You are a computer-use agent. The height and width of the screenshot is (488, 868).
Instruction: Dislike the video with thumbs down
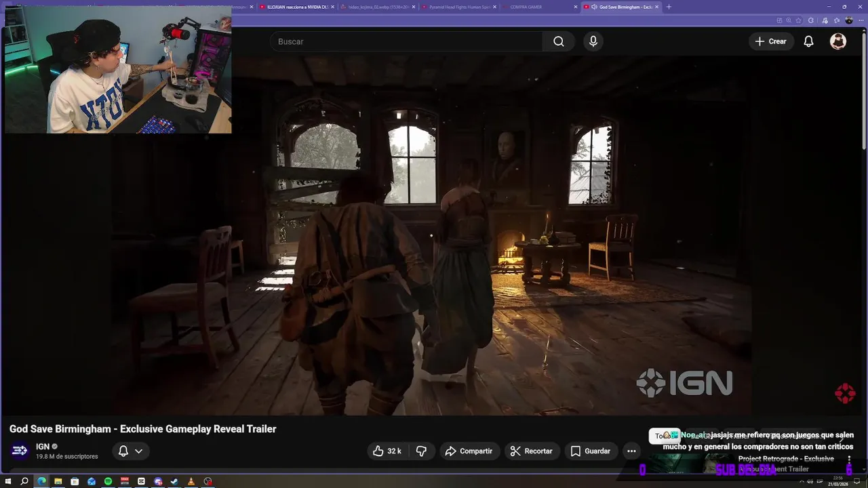(x=421, y=451)
